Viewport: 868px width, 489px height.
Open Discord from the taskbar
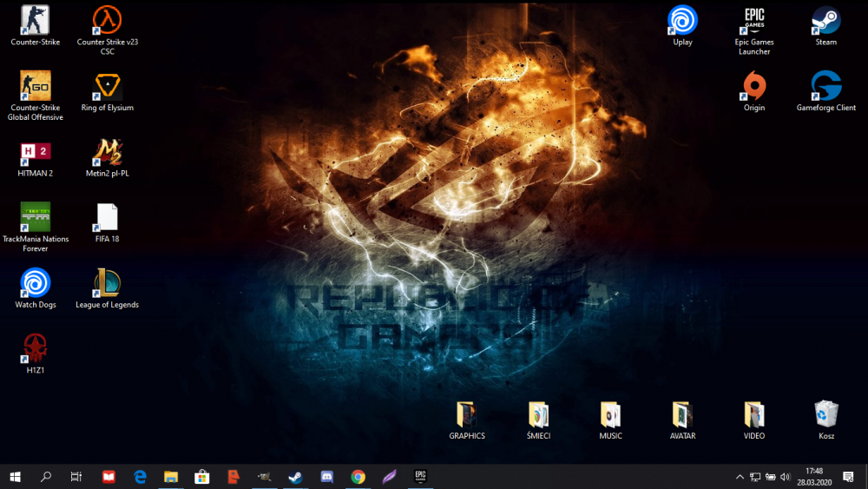point(327,477)
